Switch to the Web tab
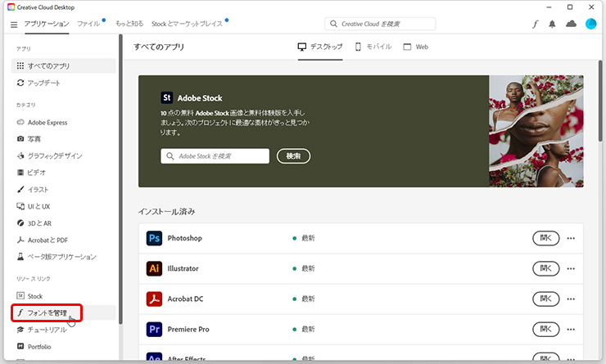 pos(416,47)
